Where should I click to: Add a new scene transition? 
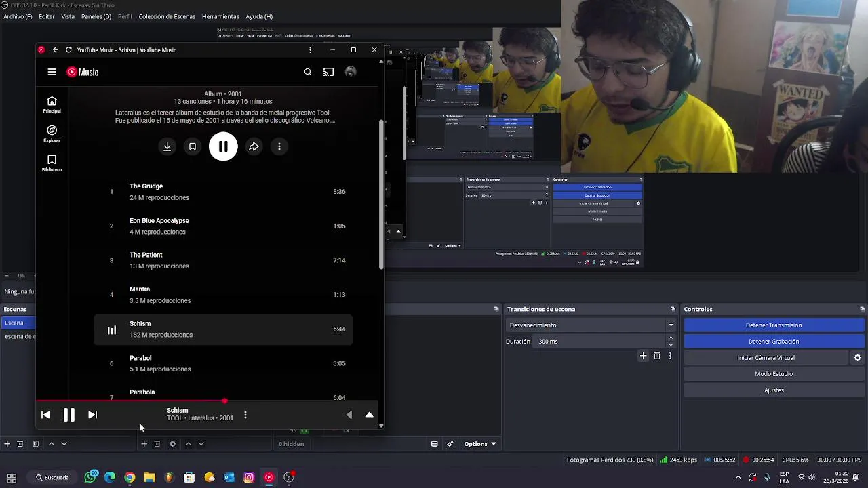(x=643, y=356)
